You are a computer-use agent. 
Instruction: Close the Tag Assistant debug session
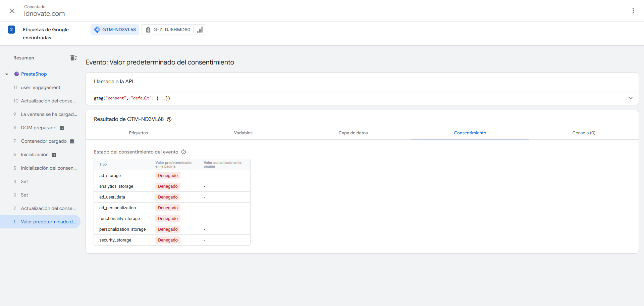tap(12, 11)
